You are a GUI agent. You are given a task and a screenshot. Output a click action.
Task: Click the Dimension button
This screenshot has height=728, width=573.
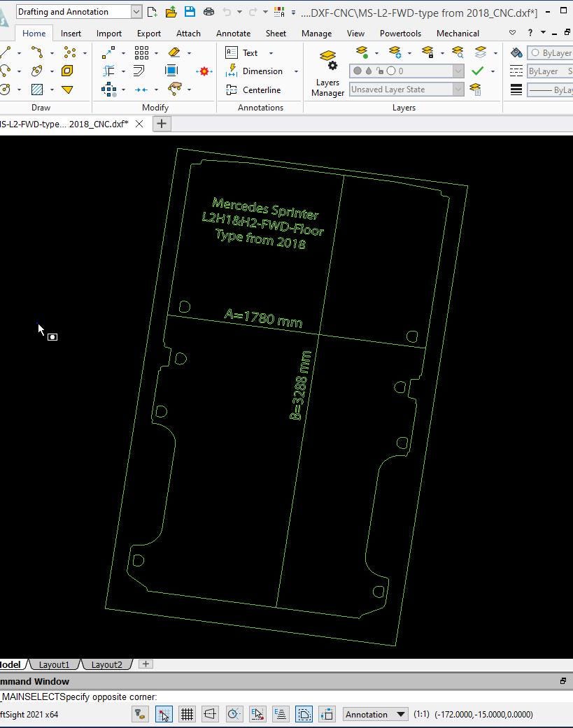pos(255,71)
